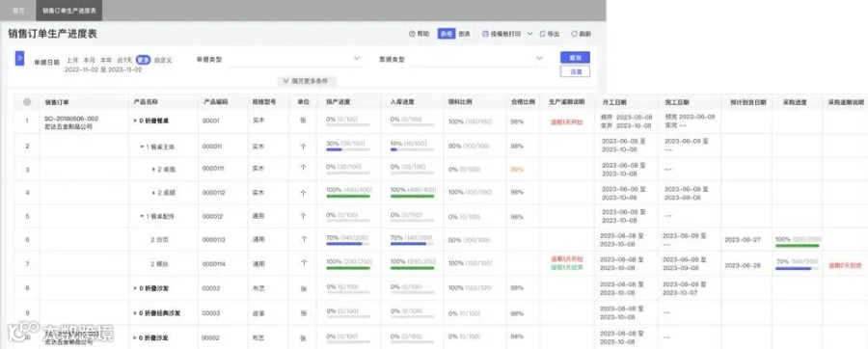Click the 70% 采购进度 bar in row 7
Image resolution: width=868 pixels, height=349 pixels.
click(798, 269)
